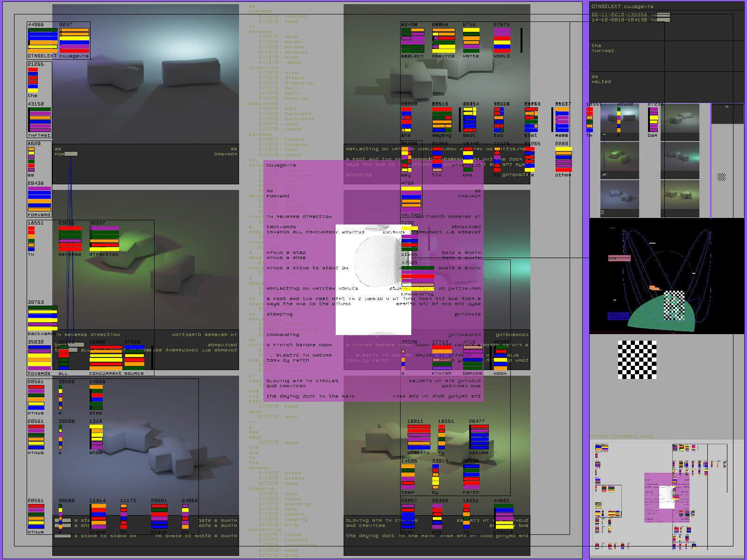Click the small lines icon in the dark box above the small checkerboard
The image size is (747, 560).
tap(726, 107)
